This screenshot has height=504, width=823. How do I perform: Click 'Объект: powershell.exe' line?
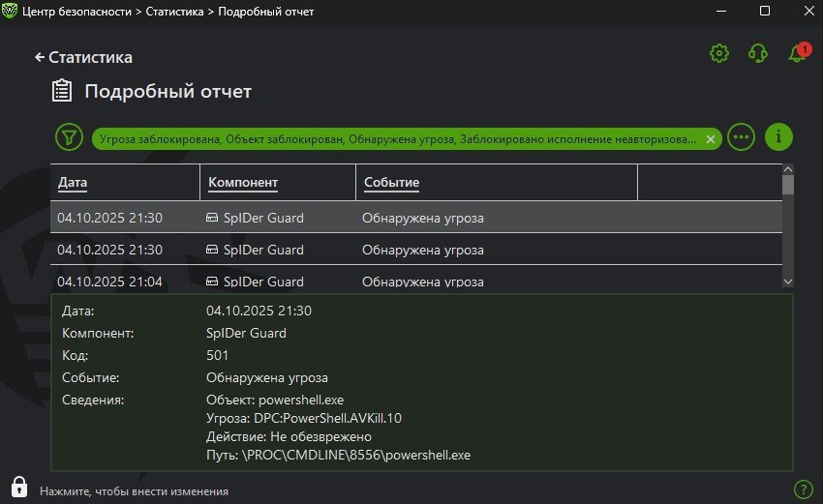pyautogui.click(x=275, y=400)
